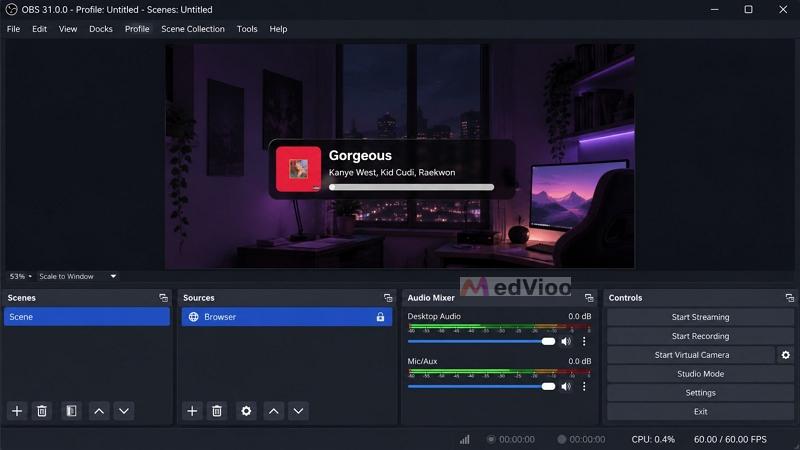Image resolution: width=800 pixels, height=450 pixels.
Task: Add a new scene with the plus icon
Action: [x=17, y=411]
